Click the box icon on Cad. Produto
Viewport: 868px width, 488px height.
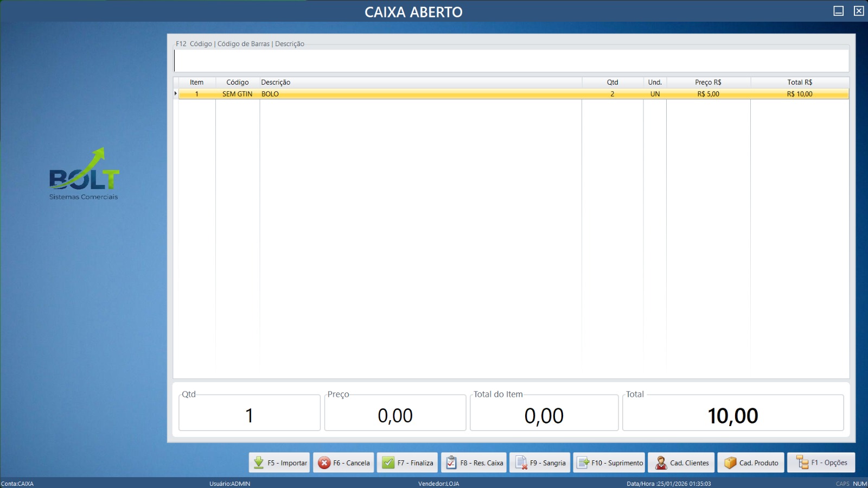[730, 462]
